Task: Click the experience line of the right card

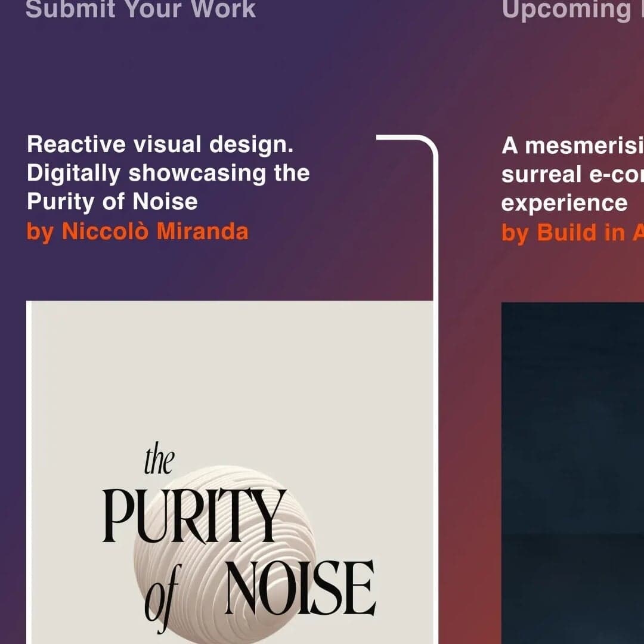Action: click(563, 203)
